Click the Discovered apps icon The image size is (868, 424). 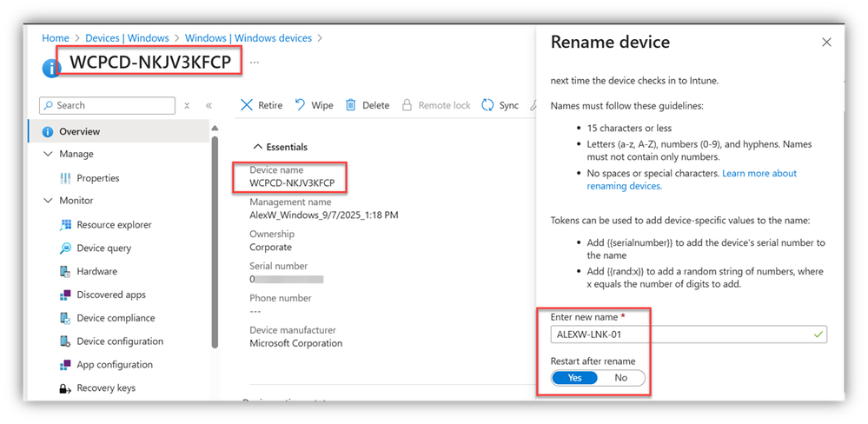pos(65,295)
